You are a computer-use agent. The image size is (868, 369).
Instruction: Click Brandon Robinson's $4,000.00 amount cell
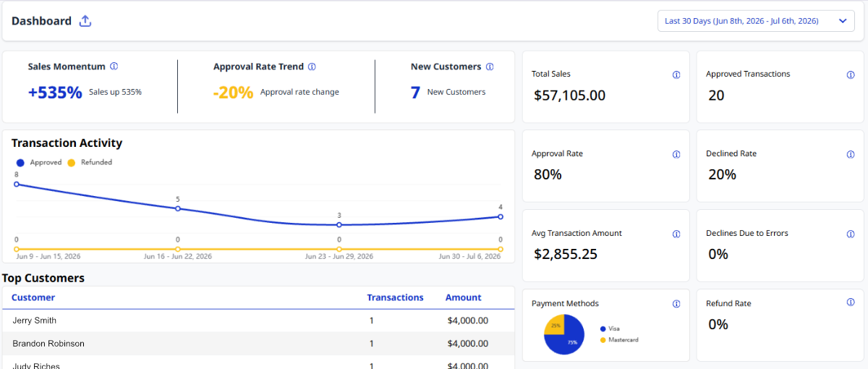468,344
